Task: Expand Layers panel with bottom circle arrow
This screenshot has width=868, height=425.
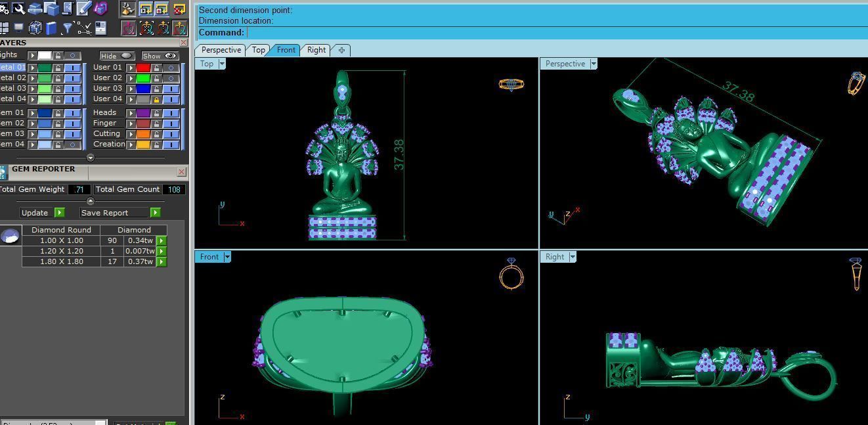Action: (91, 158)
